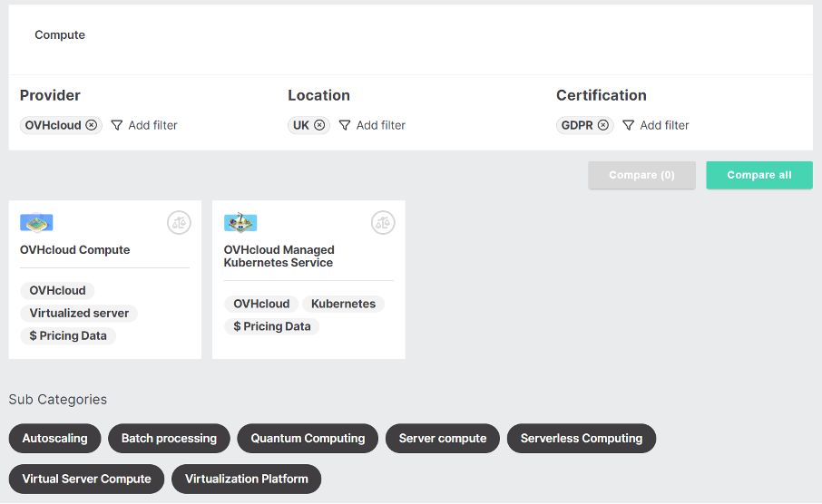Viewport: 822px width, 504px height.
Task: Open the OVHcloud Compute card thumbnail
Action: pos(36,222)
